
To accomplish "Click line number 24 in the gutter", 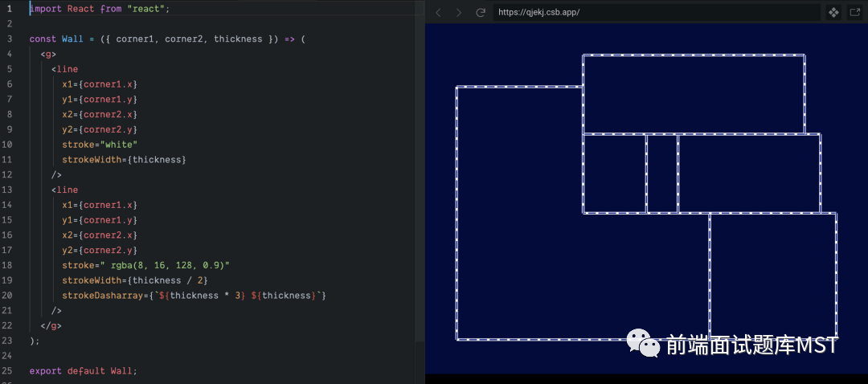I will pos(8,356).
